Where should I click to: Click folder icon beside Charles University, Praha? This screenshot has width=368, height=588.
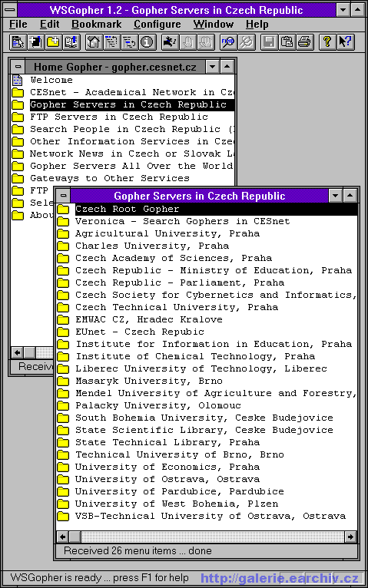click(x=63, y=246)
